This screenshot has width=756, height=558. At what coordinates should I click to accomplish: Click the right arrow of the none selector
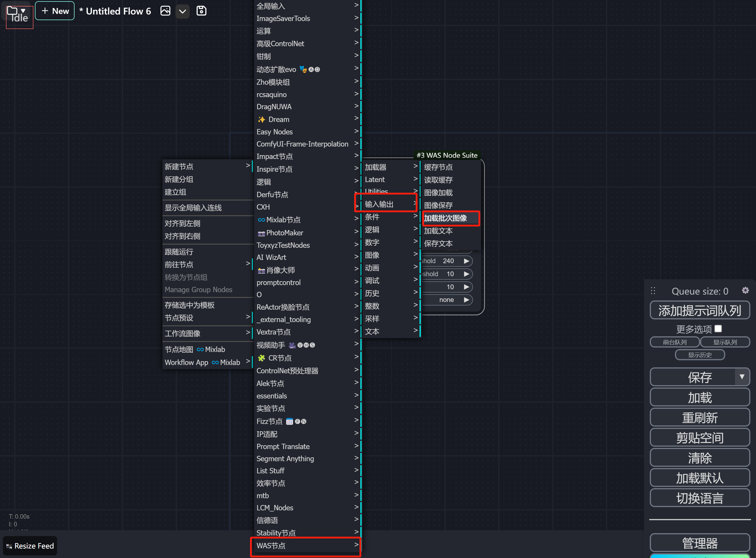coord(466,300)
